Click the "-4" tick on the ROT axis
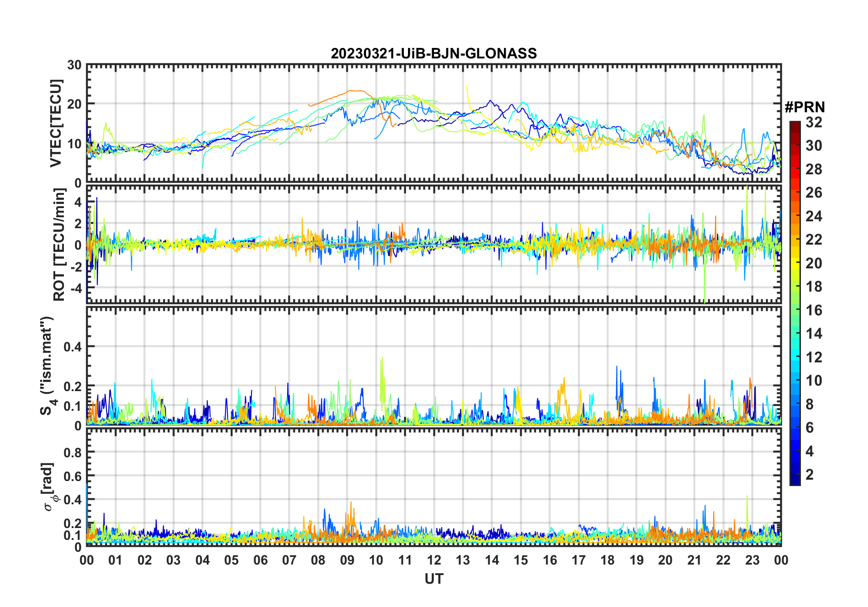 tap(76, 288)
